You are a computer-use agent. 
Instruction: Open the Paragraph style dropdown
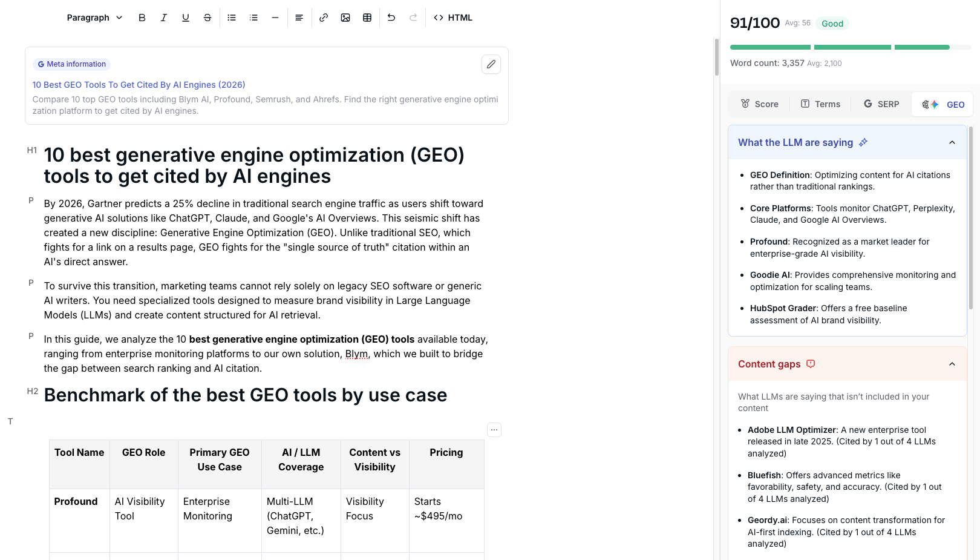[x=94, y=18]
